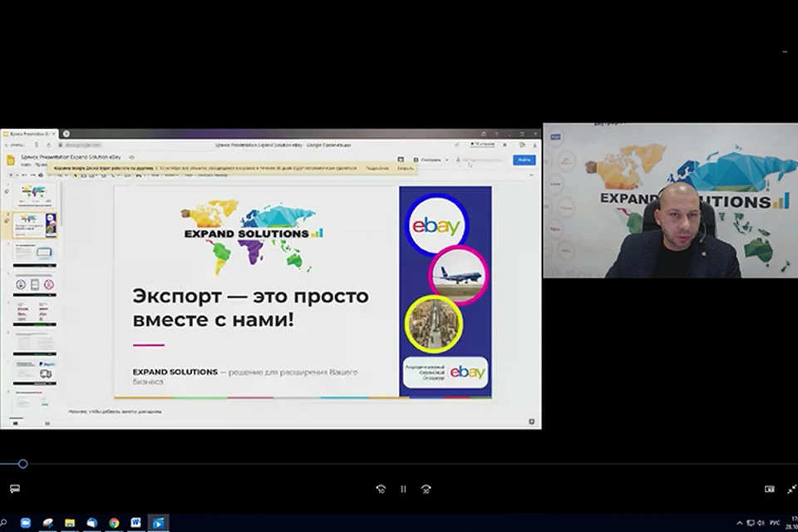
Task: Select the first slide thumbnail in filmstrip
Action: tap(35, 196)
